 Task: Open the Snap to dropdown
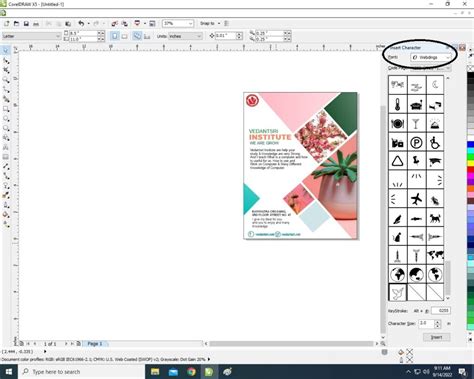[219, 23]
